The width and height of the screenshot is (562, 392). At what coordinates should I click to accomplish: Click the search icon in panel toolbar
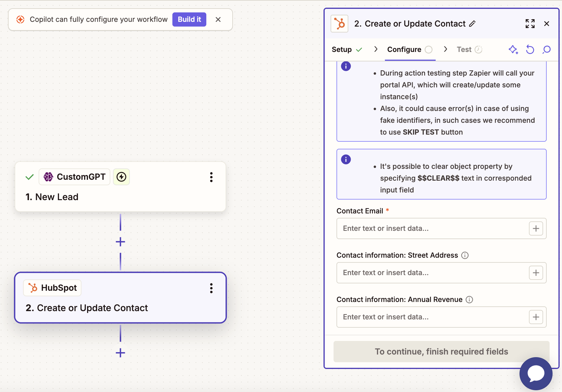click(547, 50)
